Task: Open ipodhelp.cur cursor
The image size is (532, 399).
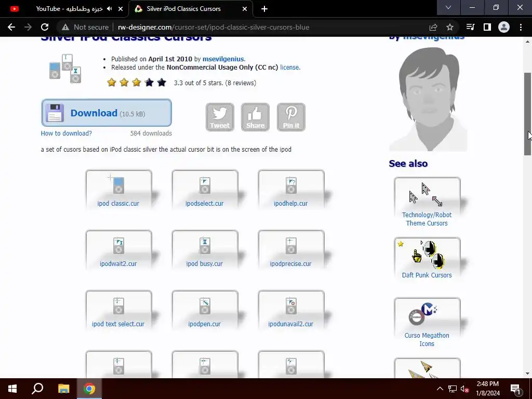Action: pyautogui.click(x=291, y=189)
